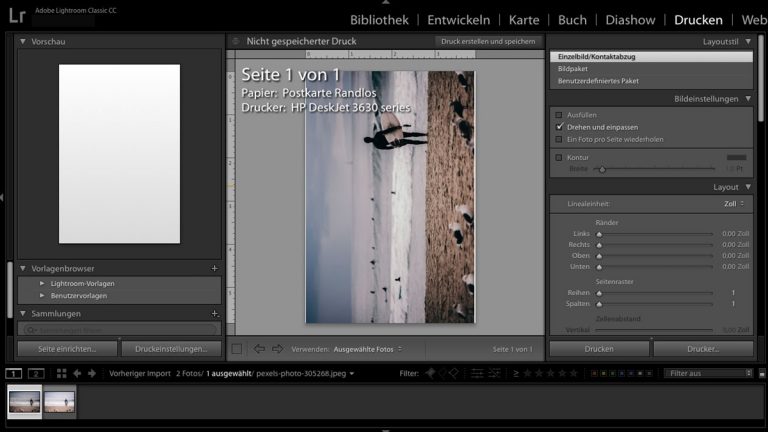The height and width of the screenshot is (432, 768).
Task: Open the Linealeinheit Zoll dropdown
Action: (732, 203)
